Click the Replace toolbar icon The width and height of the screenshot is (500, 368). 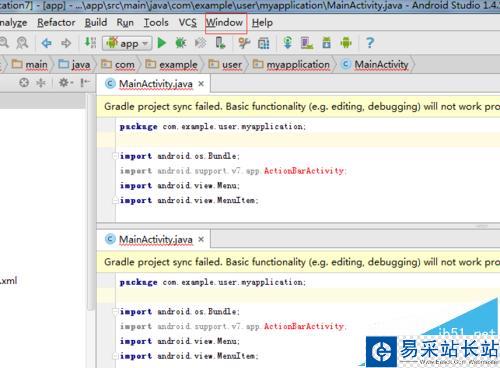click(22, 43)
